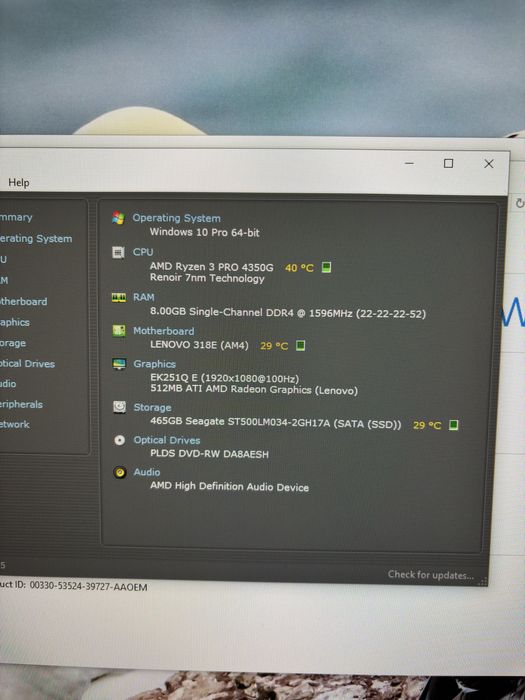Select Motherboard in the sidebar

tap(23, 302)
